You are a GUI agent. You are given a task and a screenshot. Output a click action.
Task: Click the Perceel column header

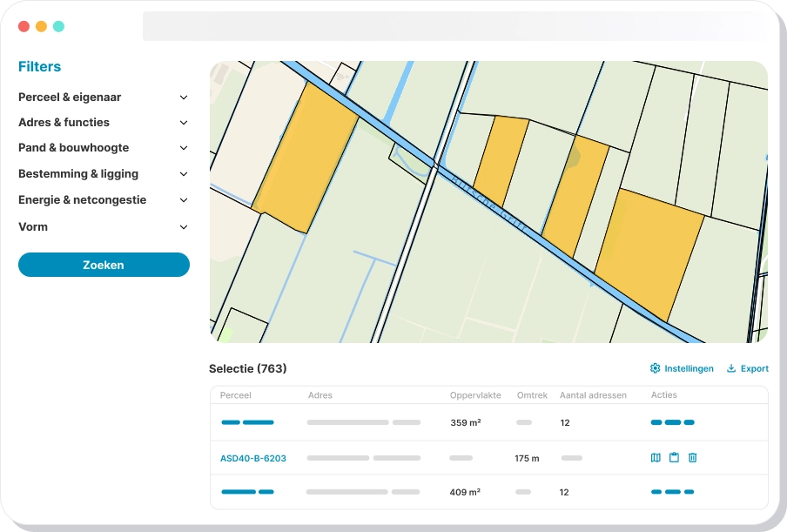(x=235, y=395)
